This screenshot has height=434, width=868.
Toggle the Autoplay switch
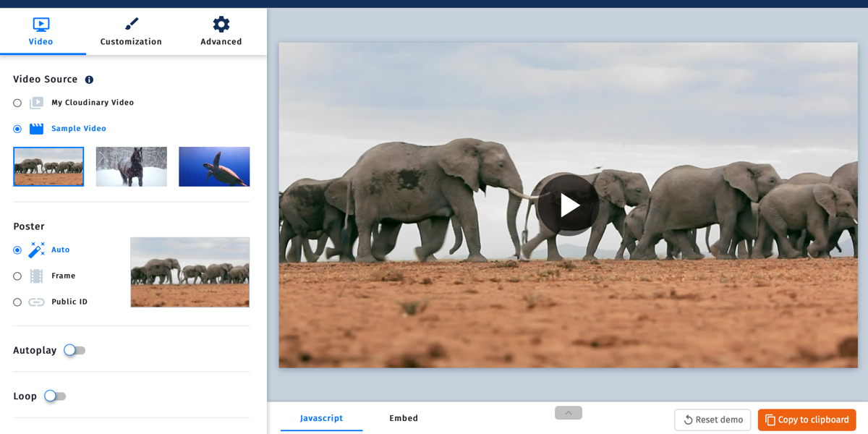[x=75, y=350]
